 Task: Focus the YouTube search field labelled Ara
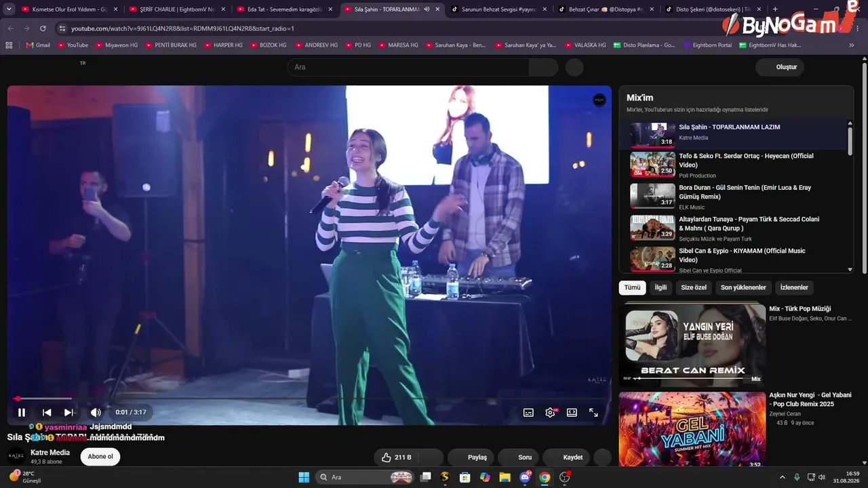[x=408, y=67]
